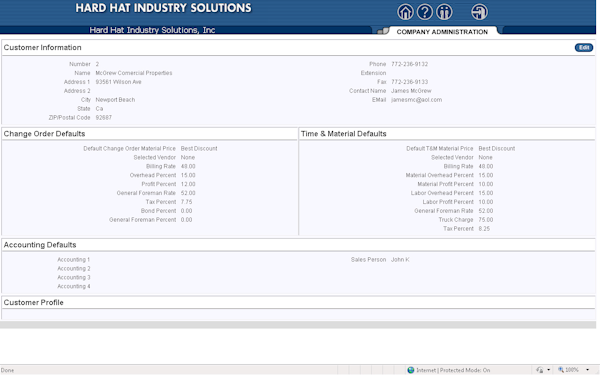Go to the Home icon in header
This screenshot has height=375, width=600.
[x=405, y=12]
